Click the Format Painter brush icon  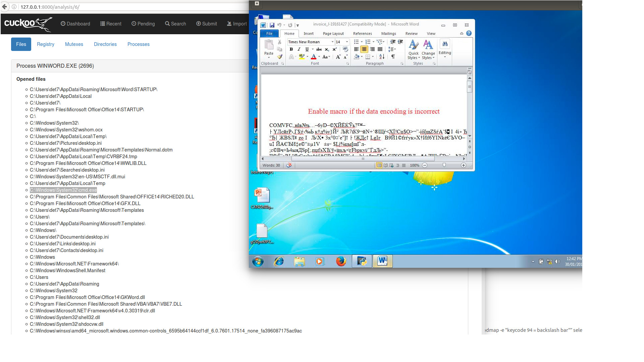click(x=280, y=57)
